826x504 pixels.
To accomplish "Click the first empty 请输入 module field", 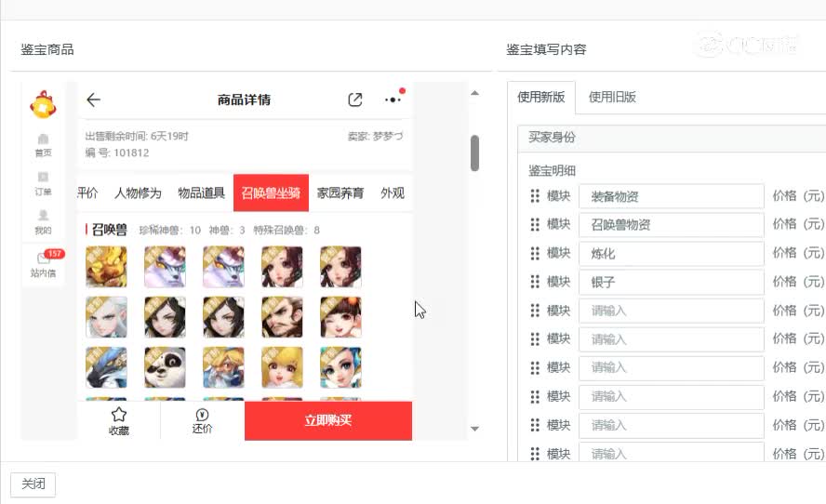I will pos(672,311).
